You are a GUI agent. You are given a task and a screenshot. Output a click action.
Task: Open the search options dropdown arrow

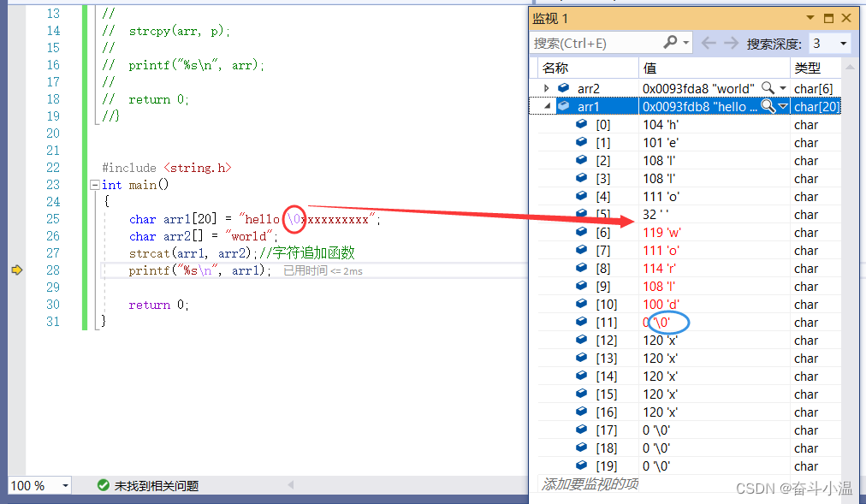[686, 43]
